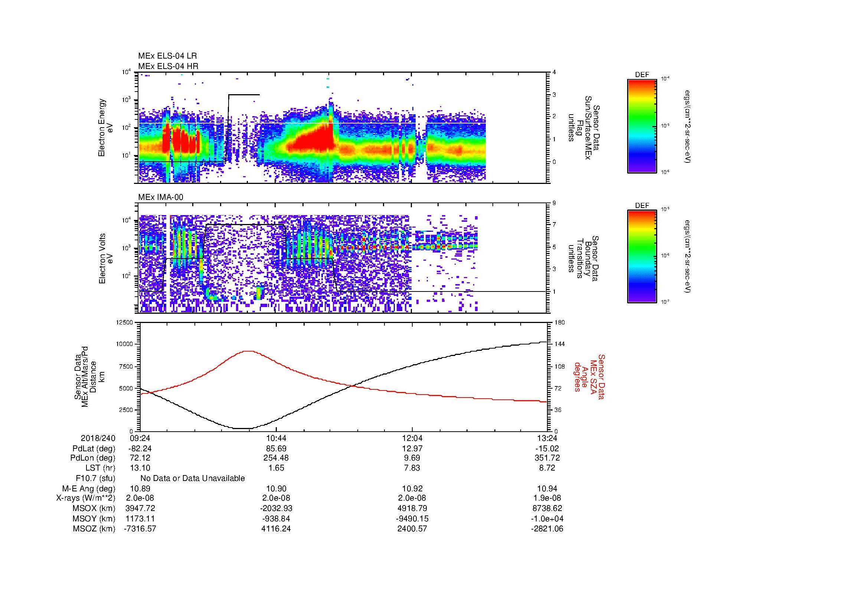The height and width of the screenshot is (613, 868).
Task: Click the MSOZ value -7316.57
Action: 140,529
